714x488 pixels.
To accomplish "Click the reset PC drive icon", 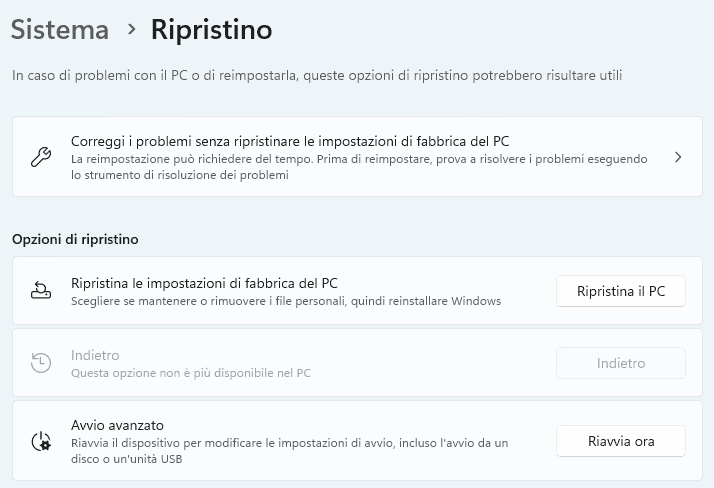I will click(41, 291).
